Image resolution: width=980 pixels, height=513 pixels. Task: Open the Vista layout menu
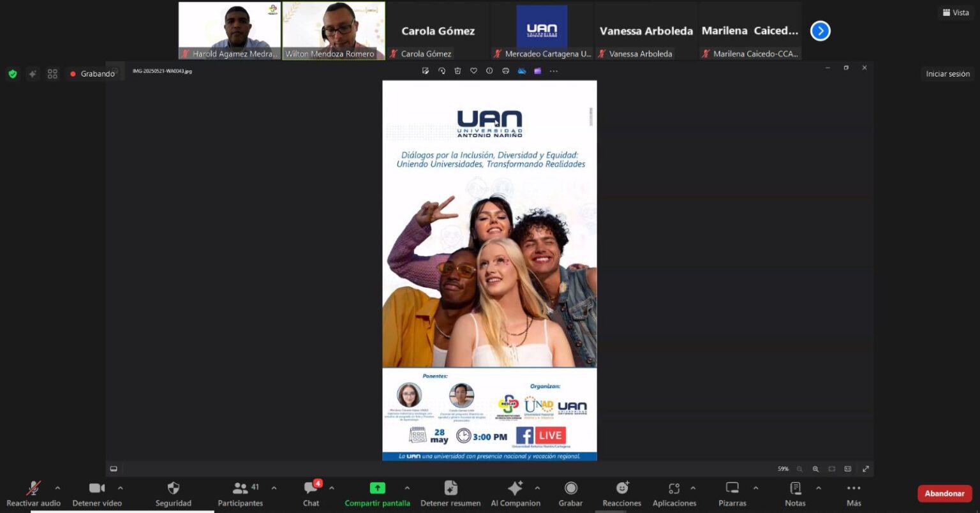tap(955, 13)
